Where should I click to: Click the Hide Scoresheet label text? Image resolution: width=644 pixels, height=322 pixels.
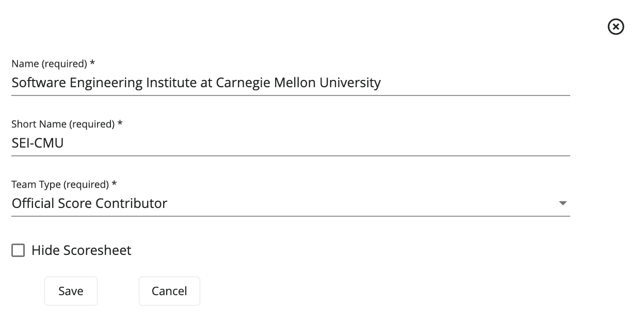[x=81, y=251]
